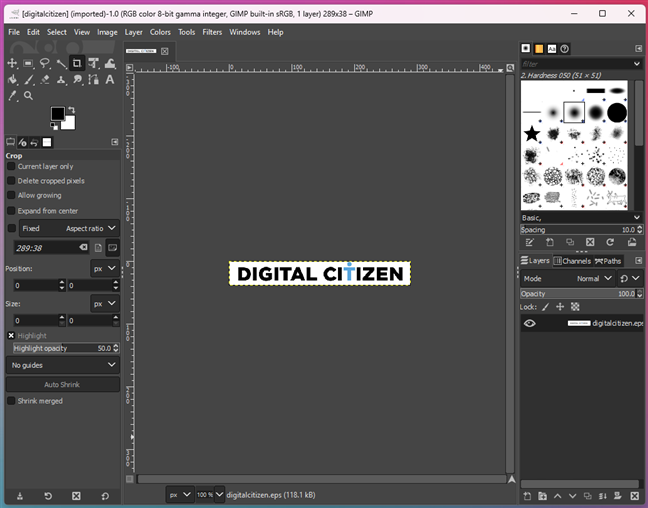Click the Auto Shrink button
648x508 pixels.
click(62, 384)
